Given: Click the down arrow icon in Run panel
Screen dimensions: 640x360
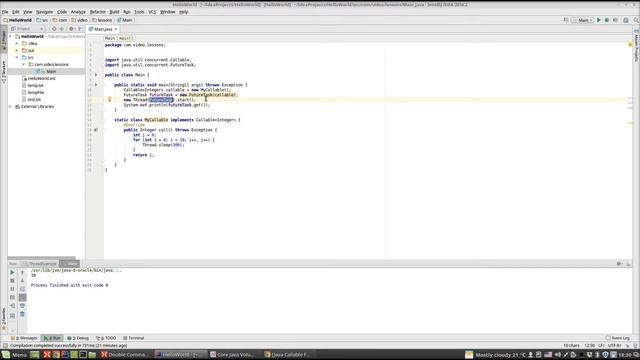Looking at the screenshot, I should coord(22,281).
